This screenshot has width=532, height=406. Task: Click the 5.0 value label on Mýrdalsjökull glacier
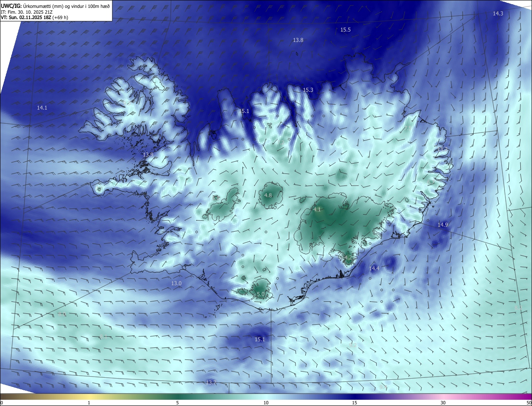pyautogui.click(x=261, y=294)
